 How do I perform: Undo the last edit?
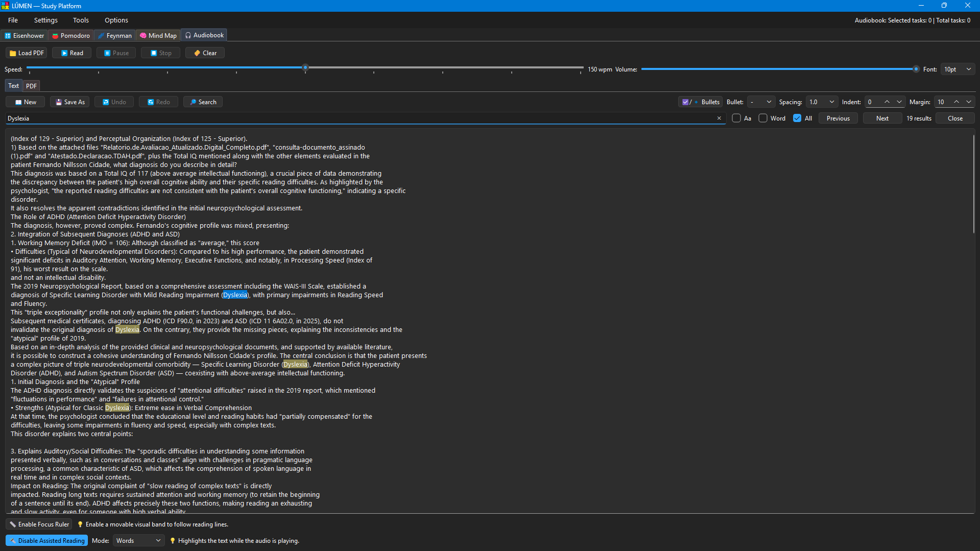114,102
